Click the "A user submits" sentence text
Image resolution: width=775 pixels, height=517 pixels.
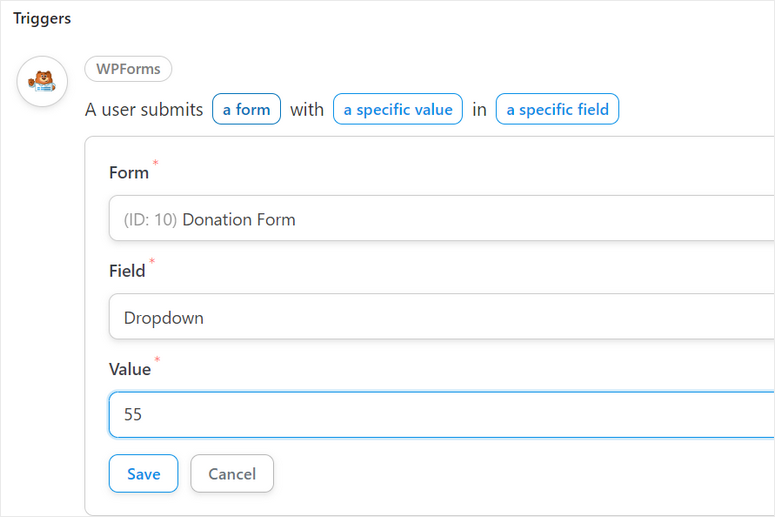point(144,110)
